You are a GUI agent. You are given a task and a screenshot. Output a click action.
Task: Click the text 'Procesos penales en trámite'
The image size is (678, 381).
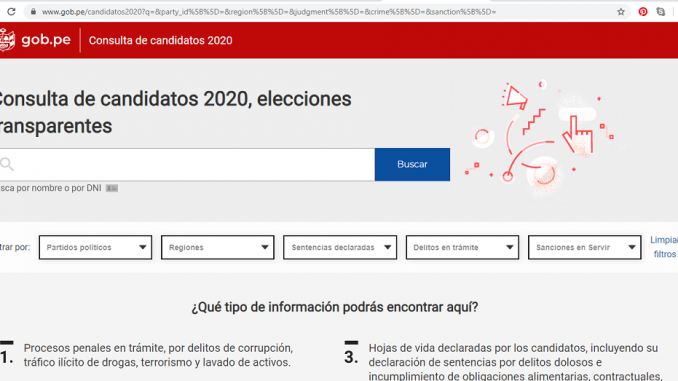[93, 348]
